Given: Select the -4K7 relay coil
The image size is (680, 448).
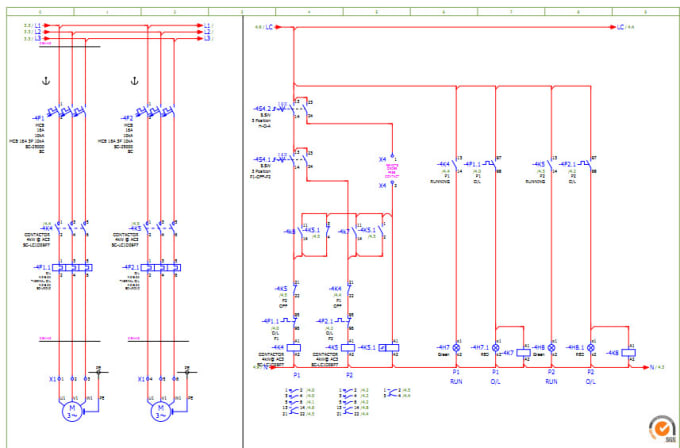Looking at the screenshot, I should point(524,353).
